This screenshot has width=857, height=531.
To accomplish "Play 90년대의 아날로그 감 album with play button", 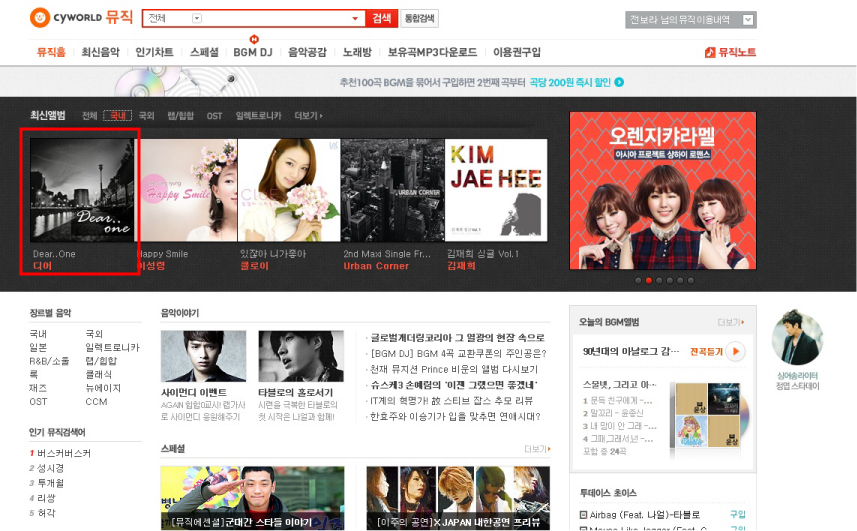I will [x=736, y=351].
